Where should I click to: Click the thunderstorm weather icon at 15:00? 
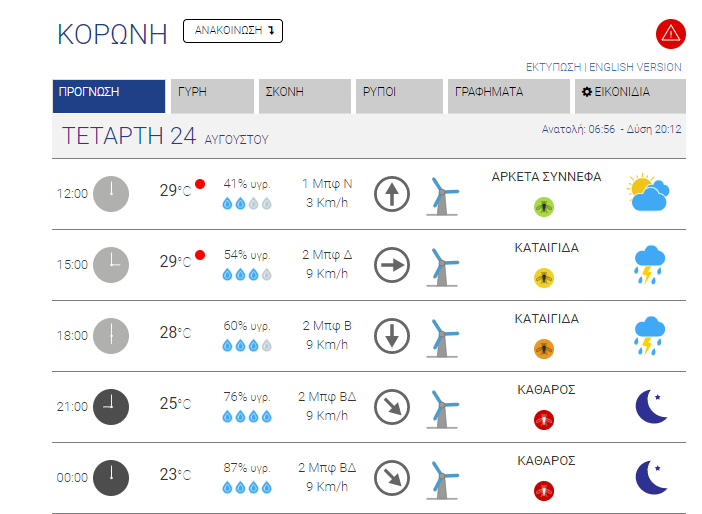pyautogui.click(x=650, y=265)
